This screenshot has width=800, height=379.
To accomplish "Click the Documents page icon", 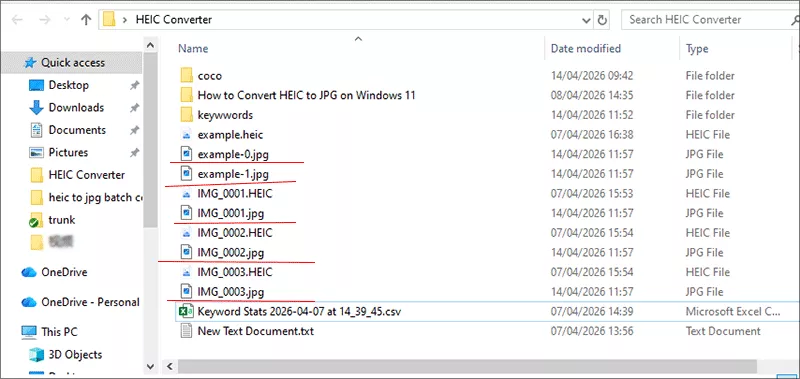I will point(37,130).
